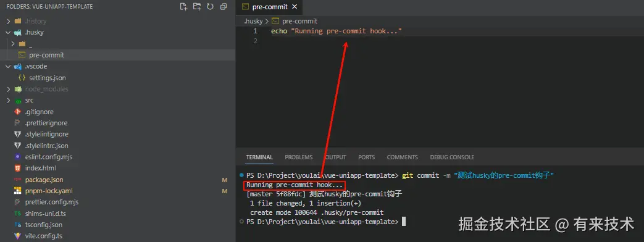Switch to the TERMINAL panel tab
The image size is (644, 242).
[259, 157]
